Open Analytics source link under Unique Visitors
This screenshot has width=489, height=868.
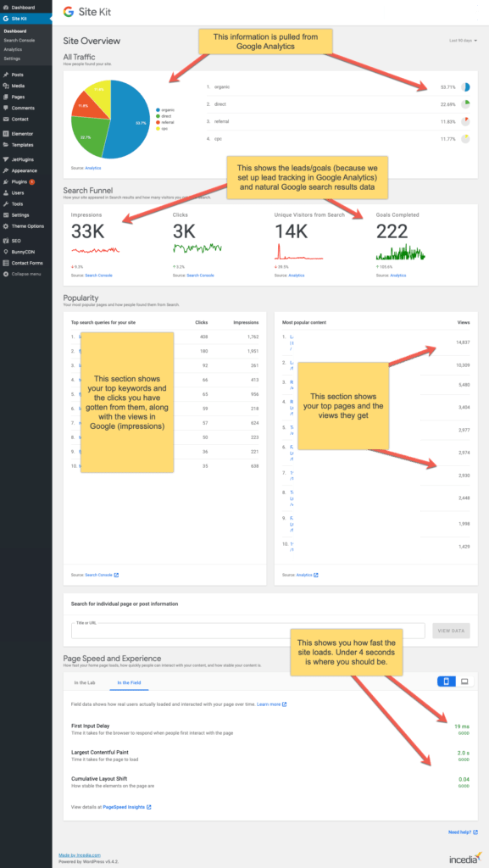tap(297, 275)
